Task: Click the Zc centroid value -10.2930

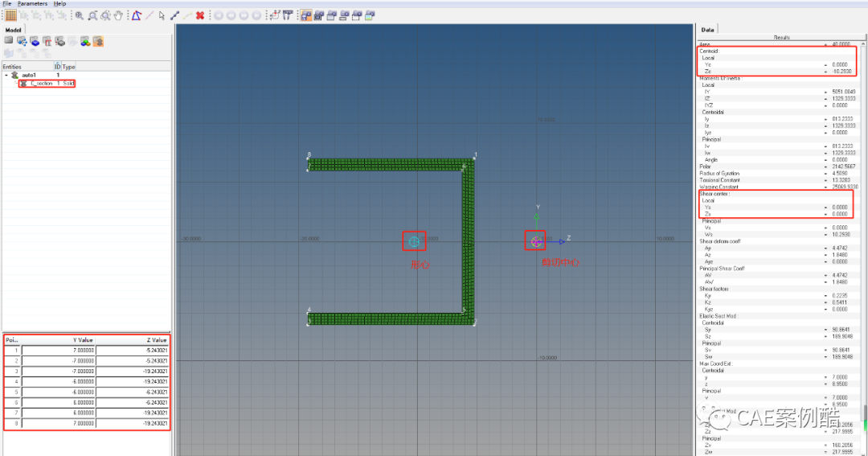Action: click(842, 72)
